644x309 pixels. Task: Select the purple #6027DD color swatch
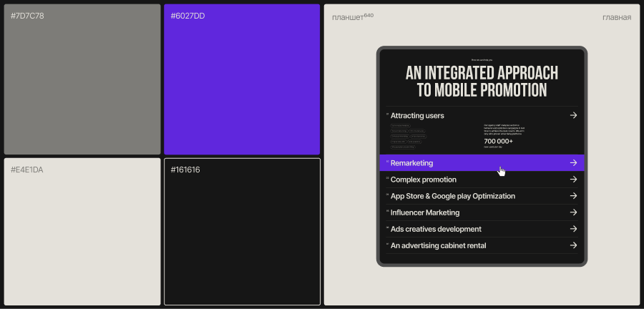(242, 79)
